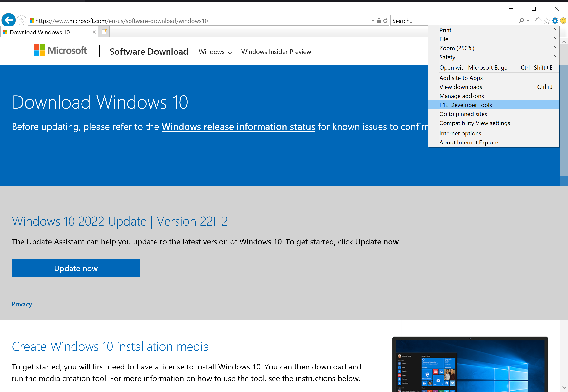
Task: Expand the Windows Insider Preview dropdown
Action: click(280, 52)
